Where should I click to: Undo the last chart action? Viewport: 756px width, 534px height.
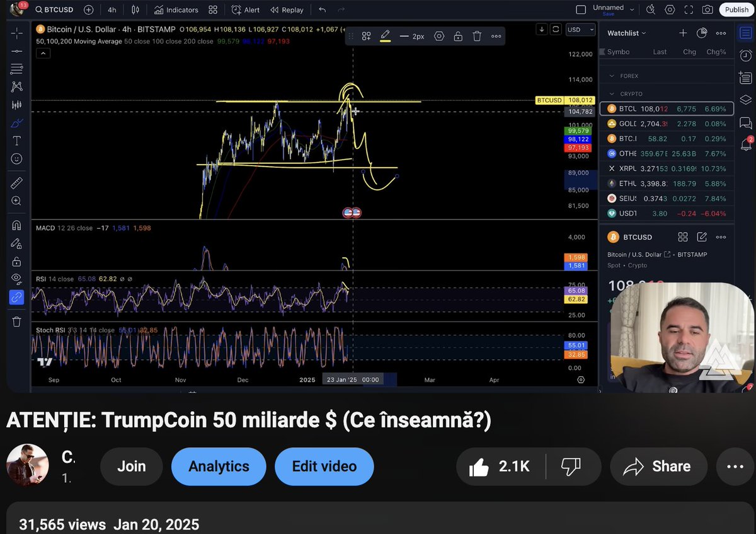tap(323, 9)
